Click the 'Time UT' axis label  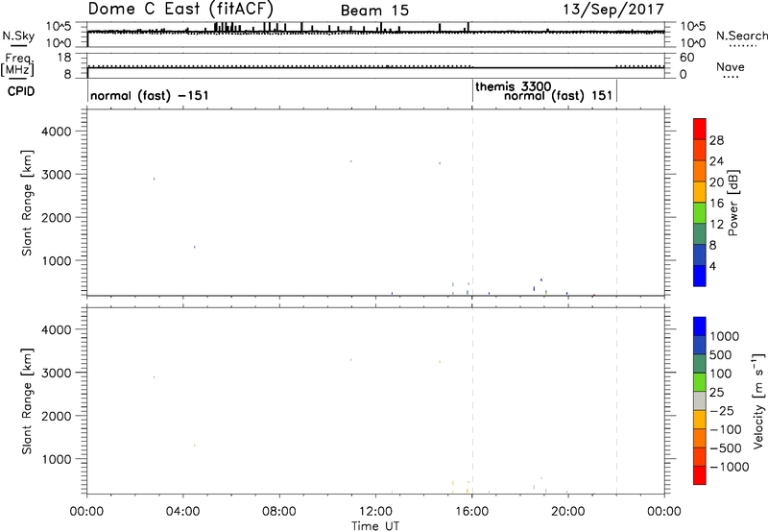[x=375, y=526]
